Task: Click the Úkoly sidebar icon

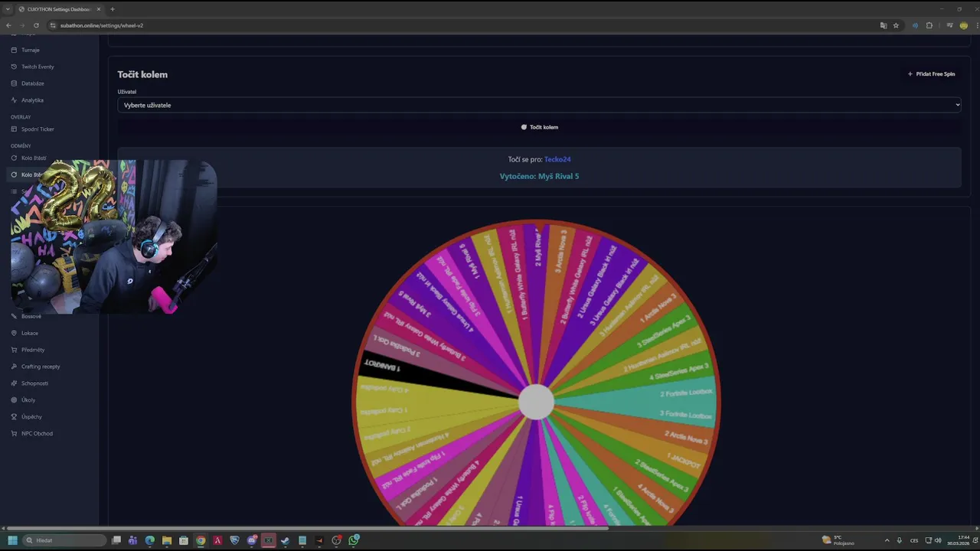Action: point(14,400)
